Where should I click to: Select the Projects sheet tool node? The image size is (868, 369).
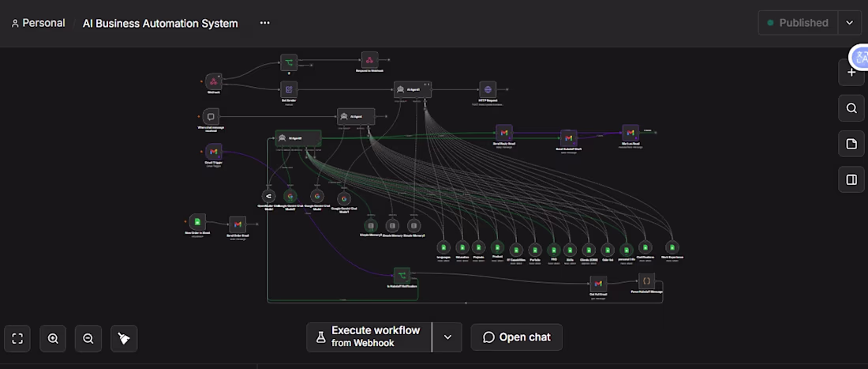[479, 247]
